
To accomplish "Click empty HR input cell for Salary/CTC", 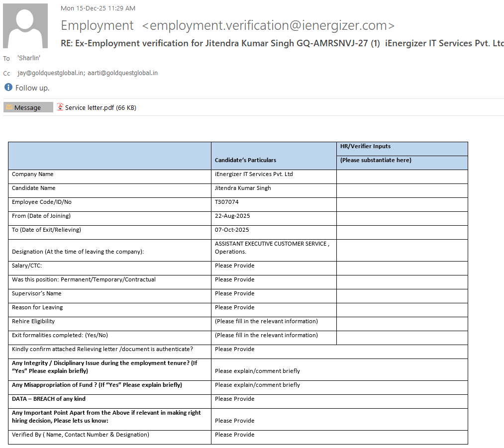I will coord(402,268).
